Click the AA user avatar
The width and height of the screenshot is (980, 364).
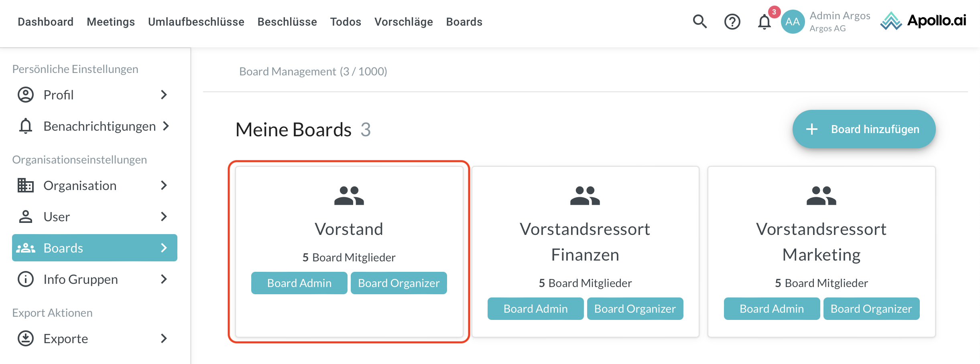pyautogui.click(x=793, y=22)
